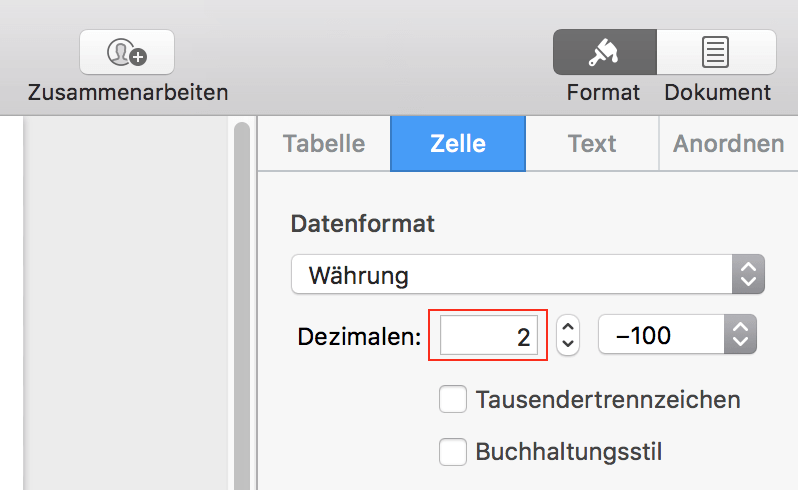Open the Anordnen tab
The height and width of the screenshot is (490, 798).
click(728, 143)
